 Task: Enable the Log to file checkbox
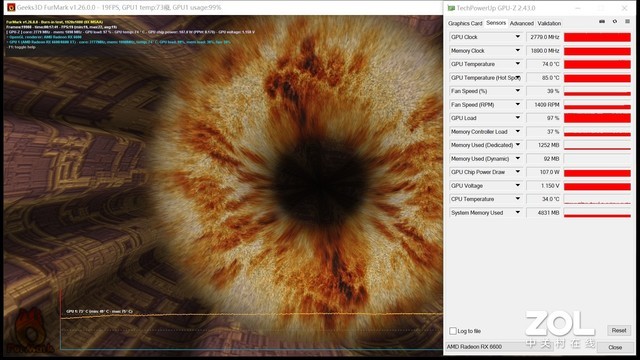click(x=453, y=331)
